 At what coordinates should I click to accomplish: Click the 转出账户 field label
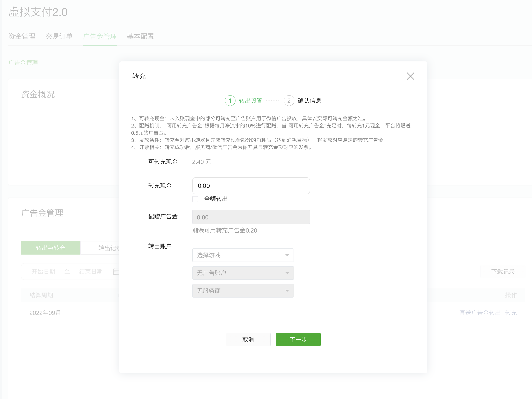pyautogui.click(x=160, y=246)
